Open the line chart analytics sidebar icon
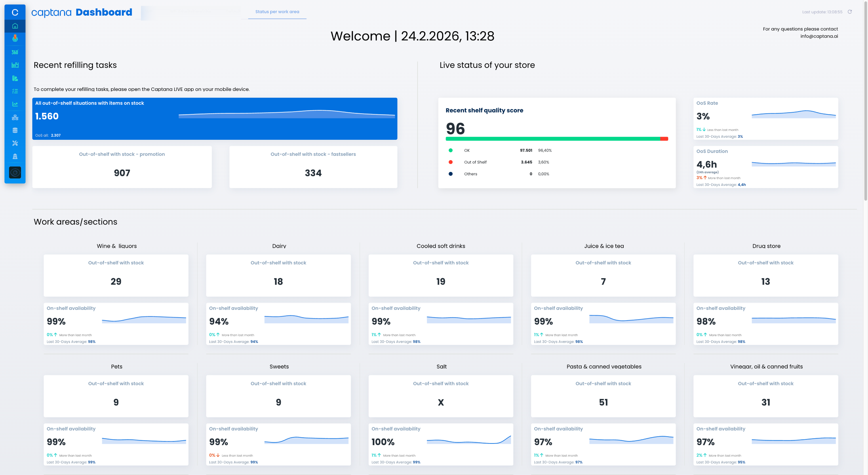 point(15,104)
